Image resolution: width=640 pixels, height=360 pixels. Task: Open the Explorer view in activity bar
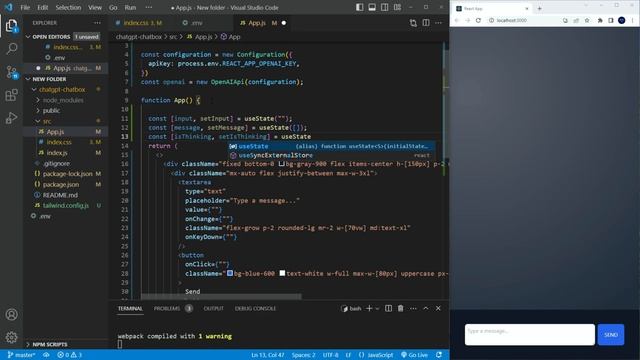11,26
